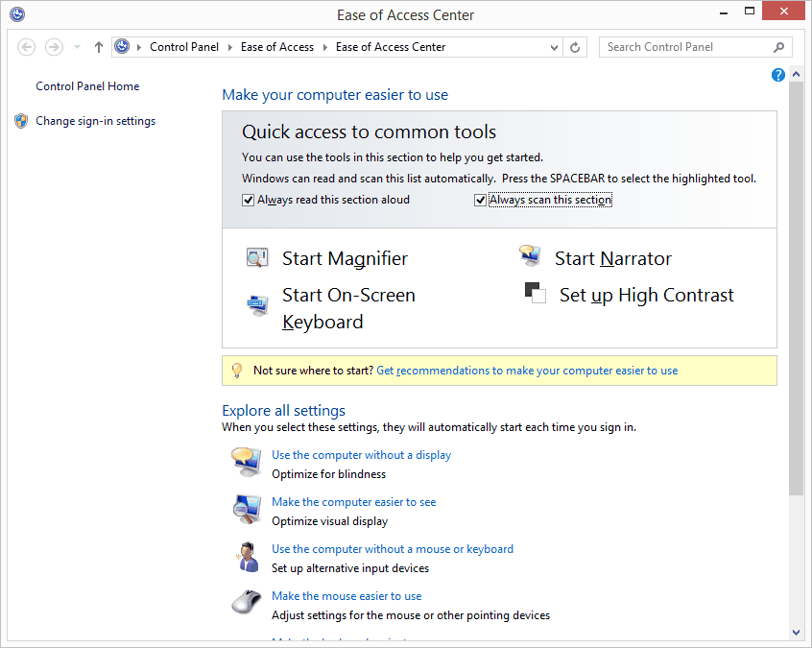Open the blue help question mark icon
This screenshot has height=648, width=812.
coord(778,75)
